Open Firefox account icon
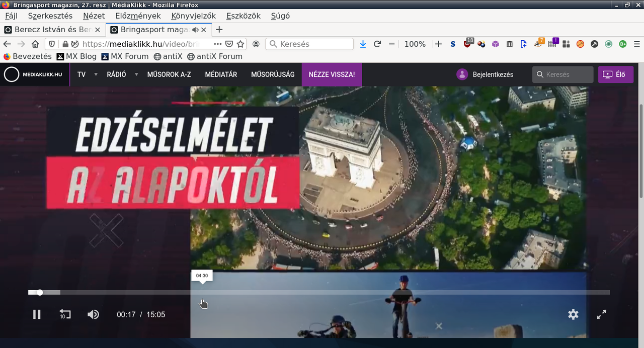The image size is (644, 348). point(256,44)
